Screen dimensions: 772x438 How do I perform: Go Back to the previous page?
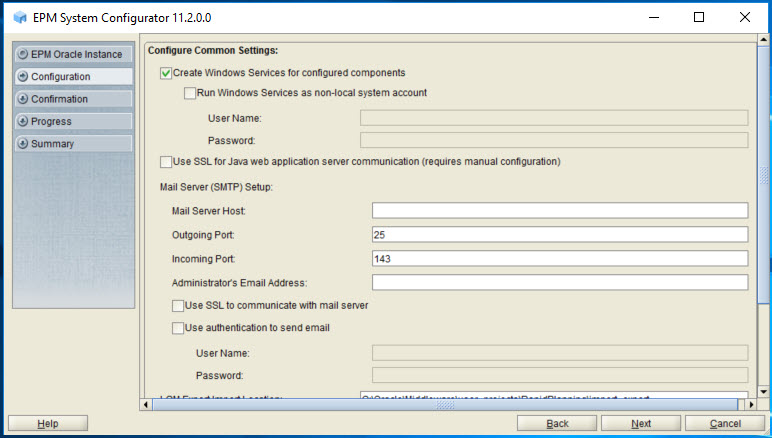click(x=557, y=423)
